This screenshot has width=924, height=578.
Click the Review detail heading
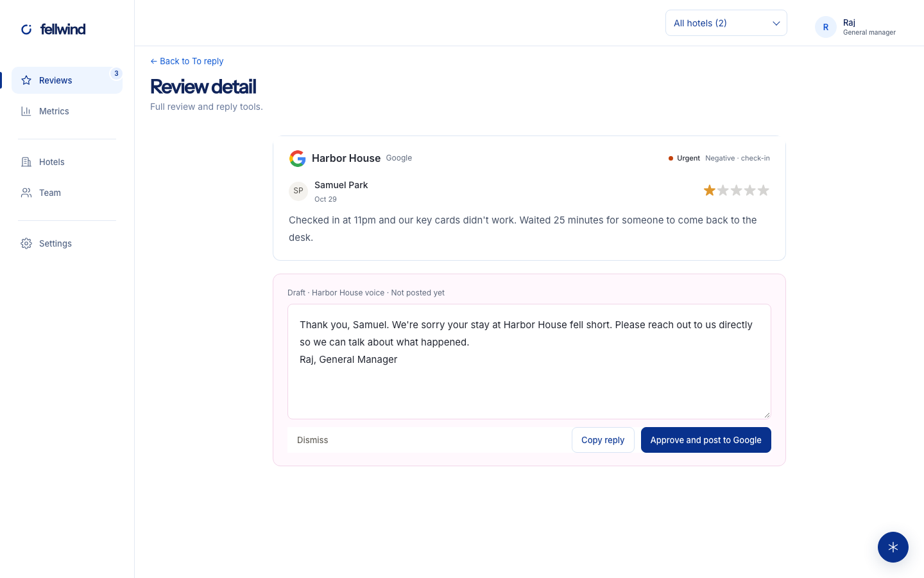(203, 87)
